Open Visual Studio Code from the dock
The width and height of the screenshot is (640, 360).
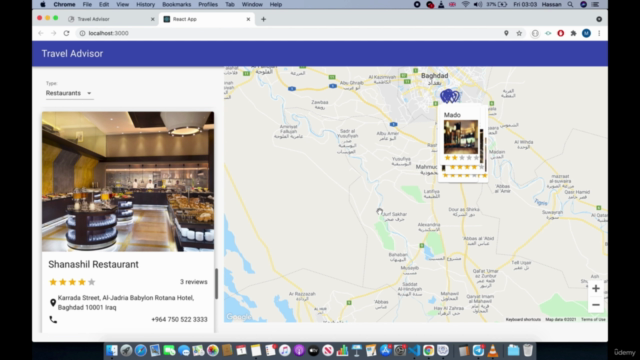pyautogui.click(x=414, y=350)
